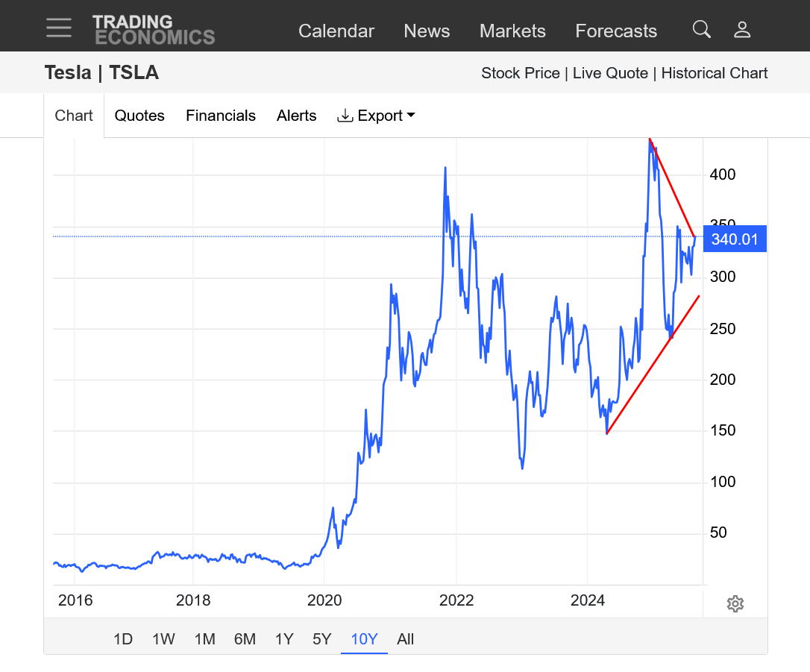Image resolution: width=810 pixels, height=672 pixels.
Task: Click the 50 y-axis label
Action: click(718, 533)
